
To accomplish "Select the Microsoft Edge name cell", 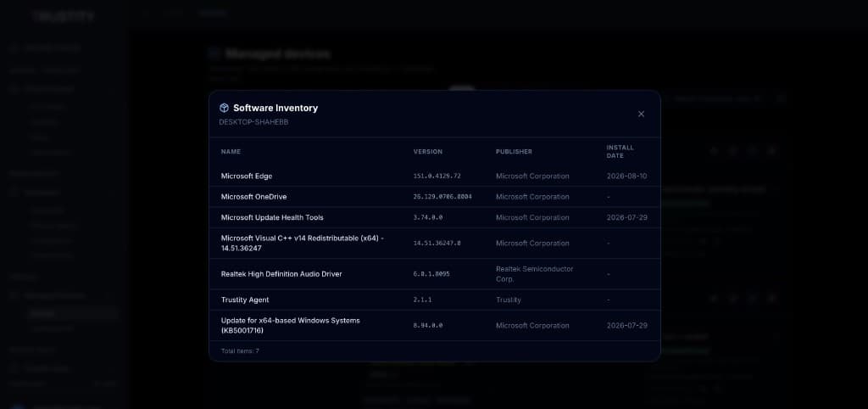I will click(x=247, y=176).
